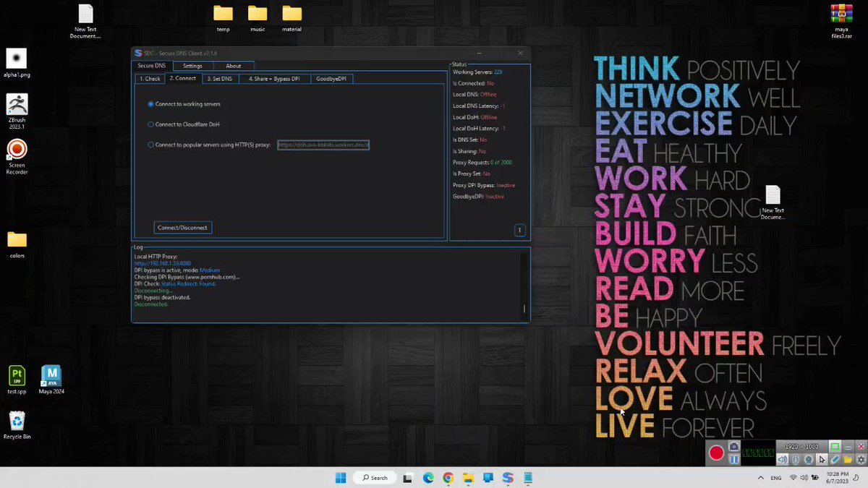
Task: Open the Windows Start menu
Action: (x=341, y=478)
